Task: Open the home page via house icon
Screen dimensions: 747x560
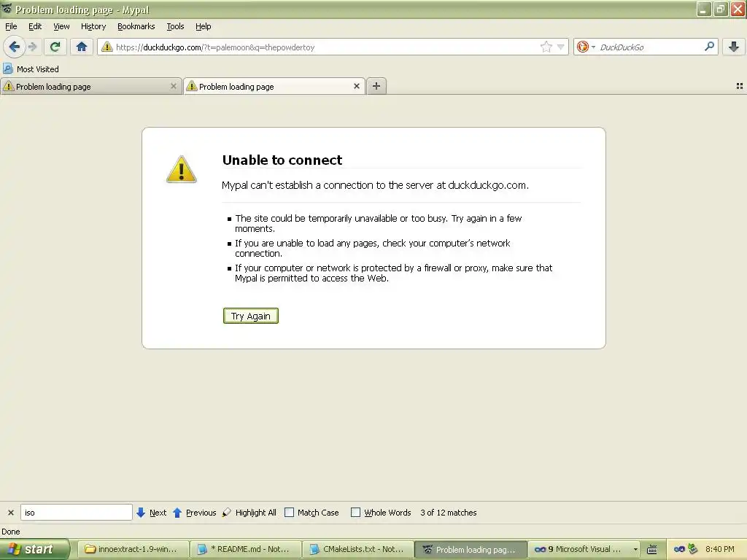Action: [82, 47]
